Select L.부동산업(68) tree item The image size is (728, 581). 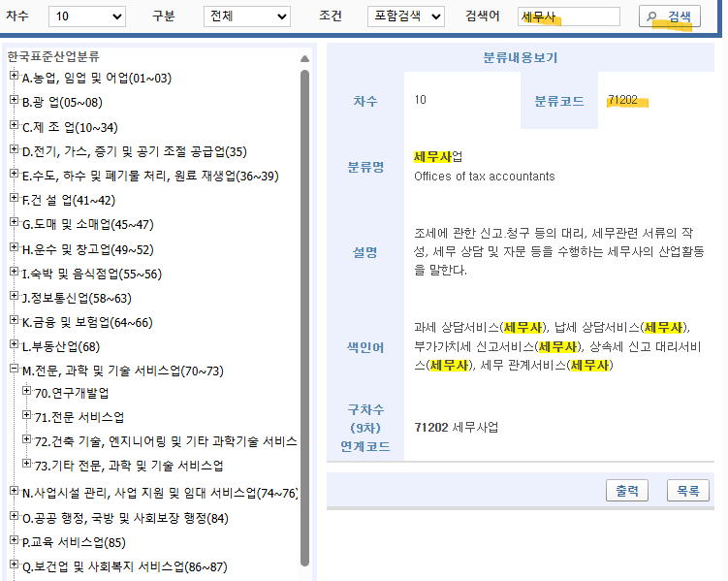point(60,345)
